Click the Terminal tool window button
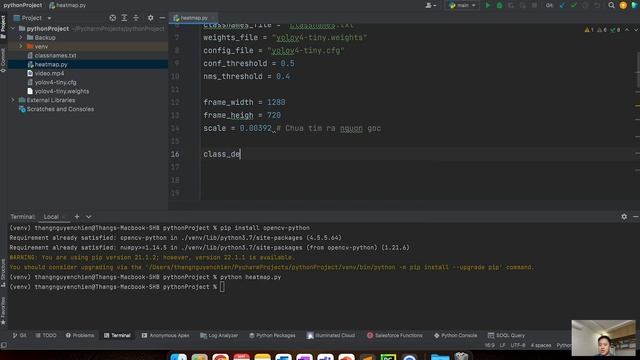 pos(117,336)
